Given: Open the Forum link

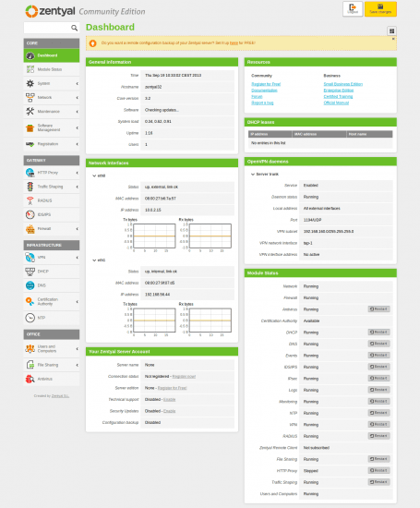Looking at the screenshot, I should 257,97.
